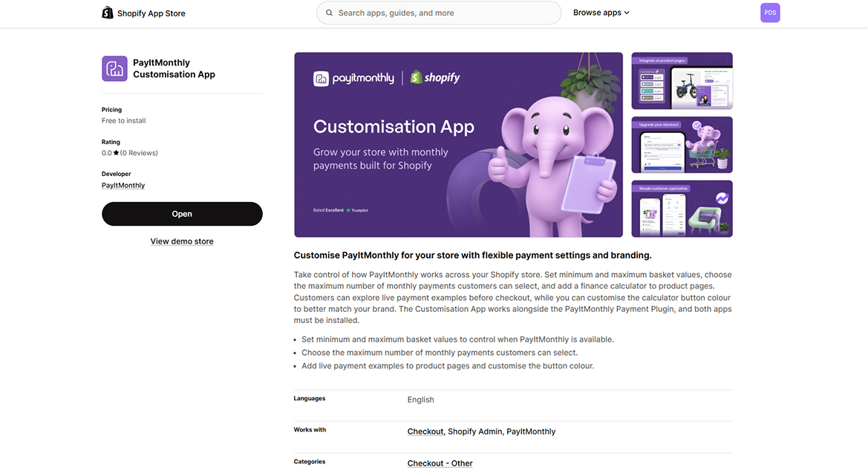Click the Works with label
868x476 pixels.
(310, 429)
